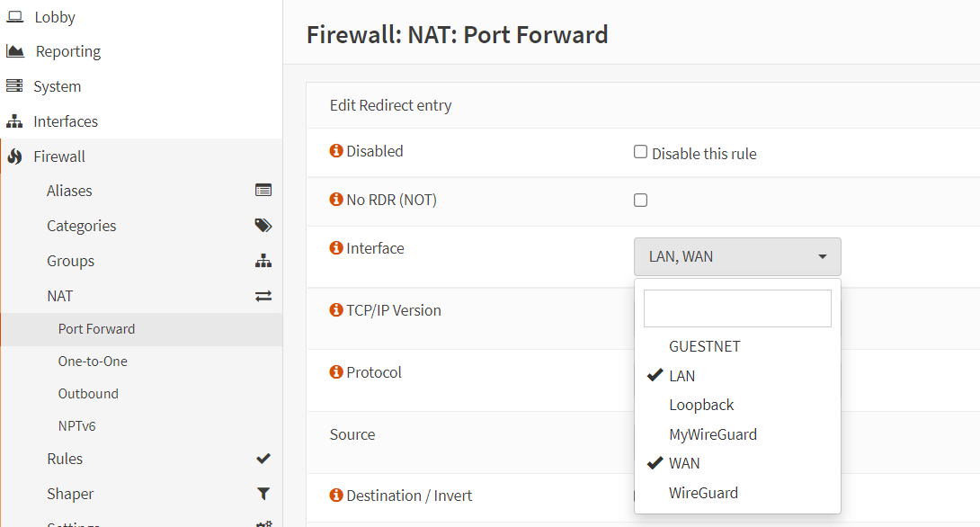Go to One-to-One NAT page
980x527 pixels.
(x=93, y=362)
